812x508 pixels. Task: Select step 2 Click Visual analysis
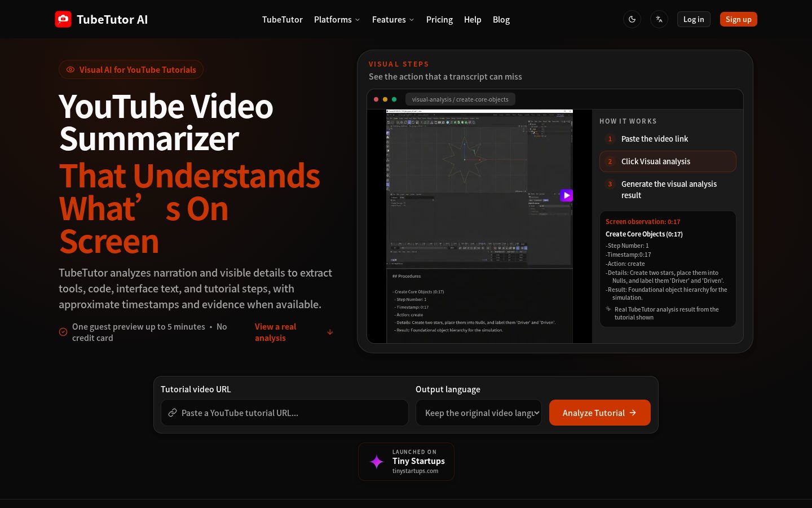click(x=668, y=161)
